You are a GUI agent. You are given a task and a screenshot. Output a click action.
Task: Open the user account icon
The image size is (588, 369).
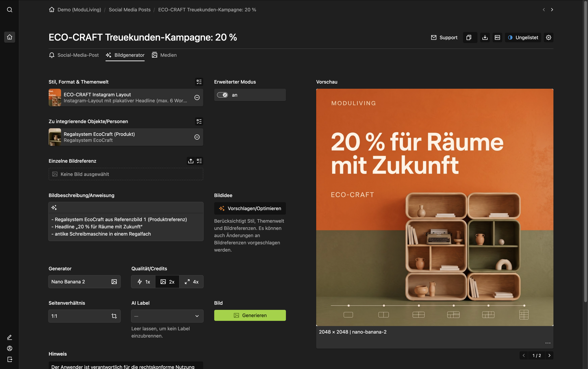pyautogui.click(x=9, y=348)
